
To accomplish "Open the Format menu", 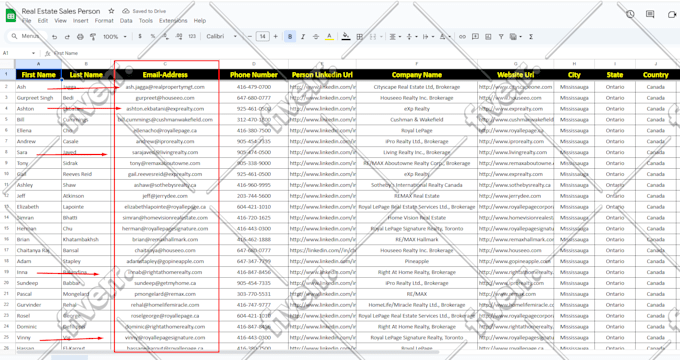I will click(104, 20).
